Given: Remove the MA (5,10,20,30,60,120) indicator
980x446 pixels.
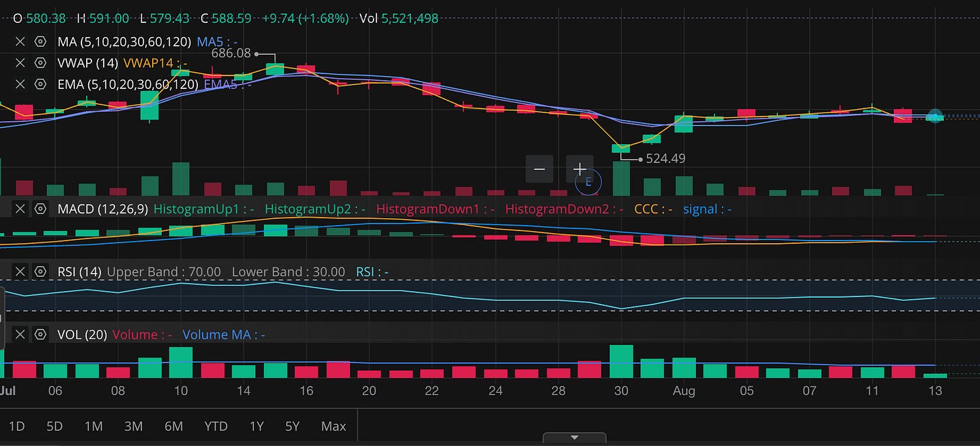Looking at the screenshot, I should pos(20,42).
